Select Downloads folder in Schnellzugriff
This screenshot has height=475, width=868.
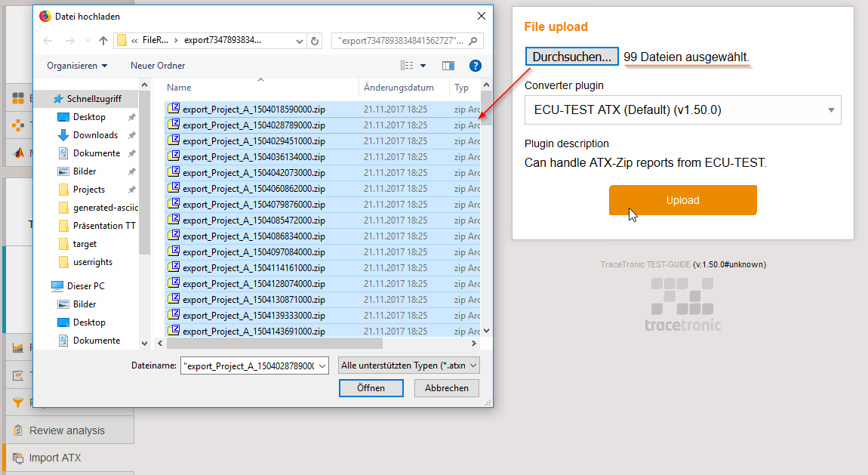coord(95,135)
